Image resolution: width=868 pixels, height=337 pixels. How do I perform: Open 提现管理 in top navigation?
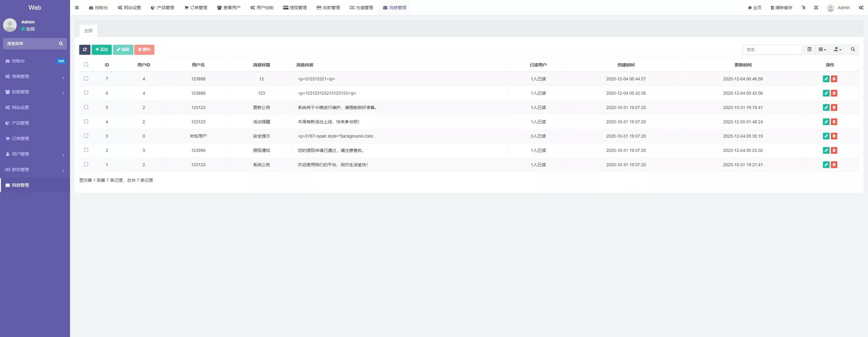pyautogui.click(x=295, y=7)
